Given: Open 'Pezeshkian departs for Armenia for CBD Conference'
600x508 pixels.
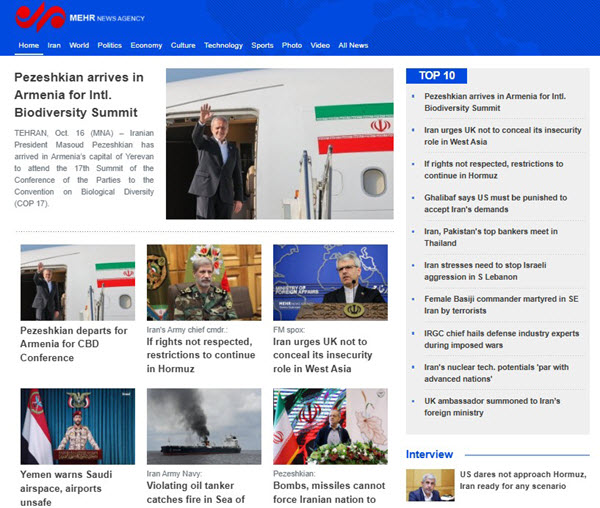Looking at the screenshot, I should tap(74, 344).
